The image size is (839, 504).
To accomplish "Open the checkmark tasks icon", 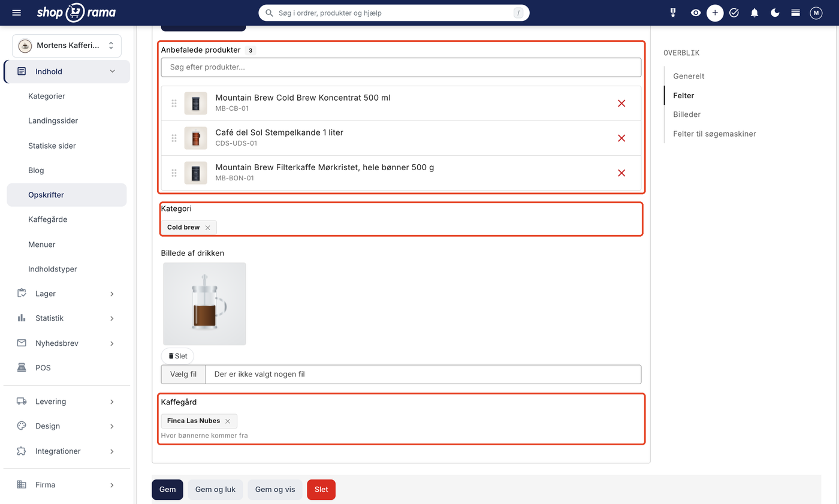I will [734, 13].
